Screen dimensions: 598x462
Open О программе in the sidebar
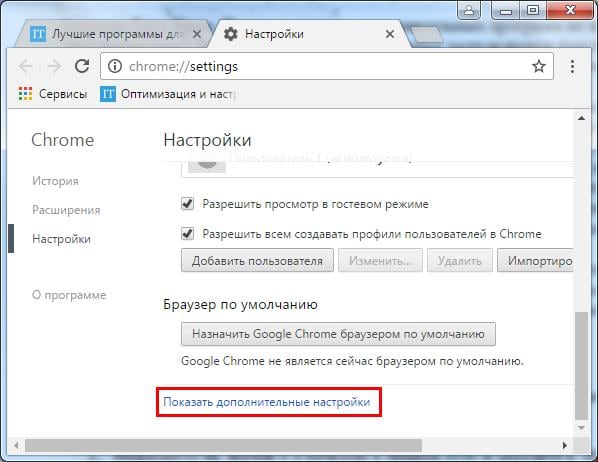point(69,295)
